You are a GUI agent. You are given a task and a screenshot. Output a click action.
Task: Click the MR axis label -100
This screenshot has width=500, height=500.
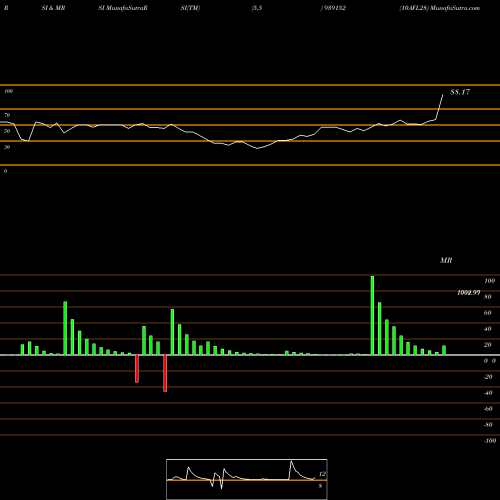point(490,441)
